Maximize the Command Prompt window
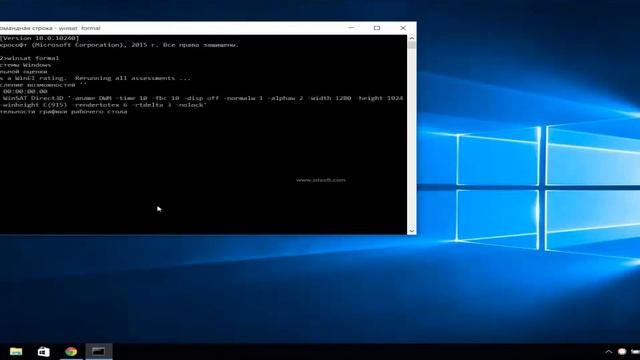This screenshot has width=640, height=360. (x=377, y=28)
